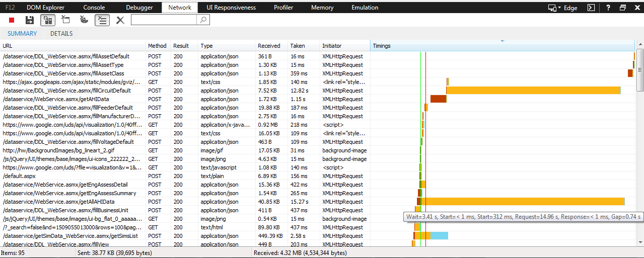Viewport: 644px width, 258px height.
Task: Open the console toggle icon near Edge
Action: click(x=592, y=8)
